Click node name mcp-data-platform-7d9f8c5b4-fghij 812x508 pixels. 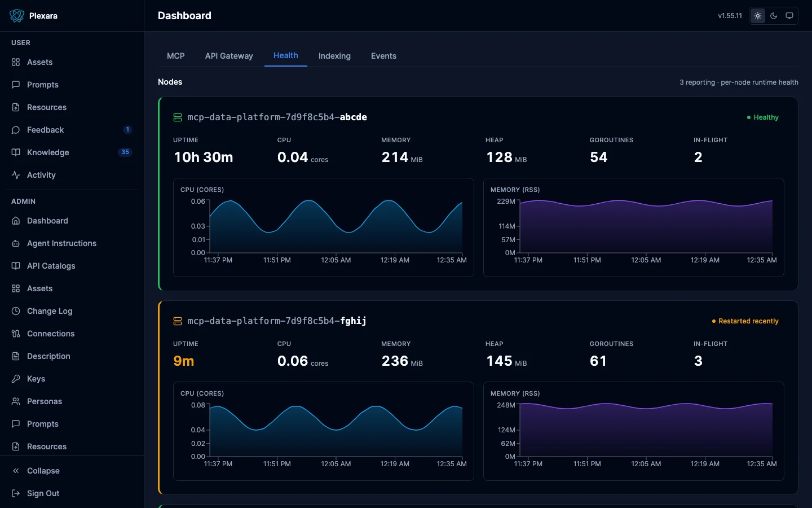[x=277, y=321]
